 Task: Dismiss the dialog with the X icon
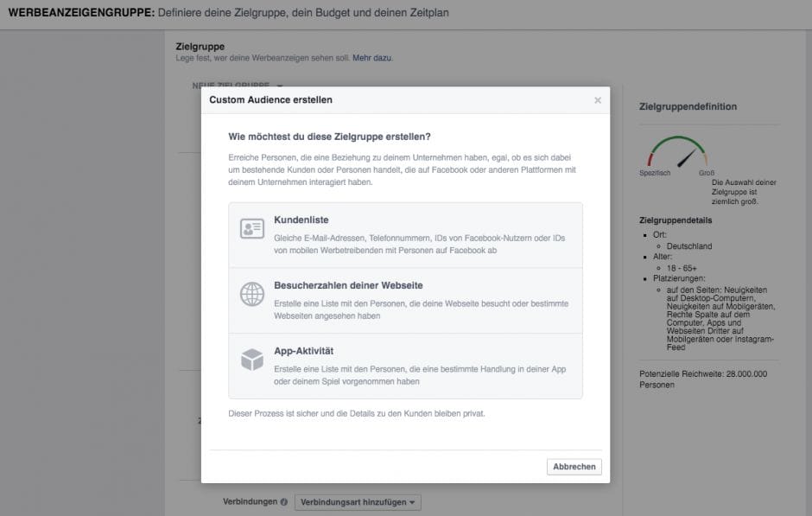click(597, 99)
